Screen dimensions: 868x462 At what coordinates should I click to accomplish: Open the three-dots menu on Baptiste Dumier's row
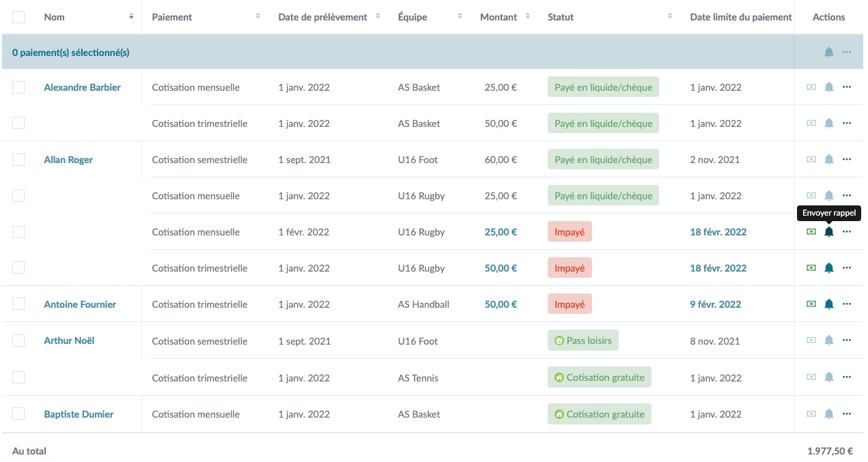click(x=847, y=414)
